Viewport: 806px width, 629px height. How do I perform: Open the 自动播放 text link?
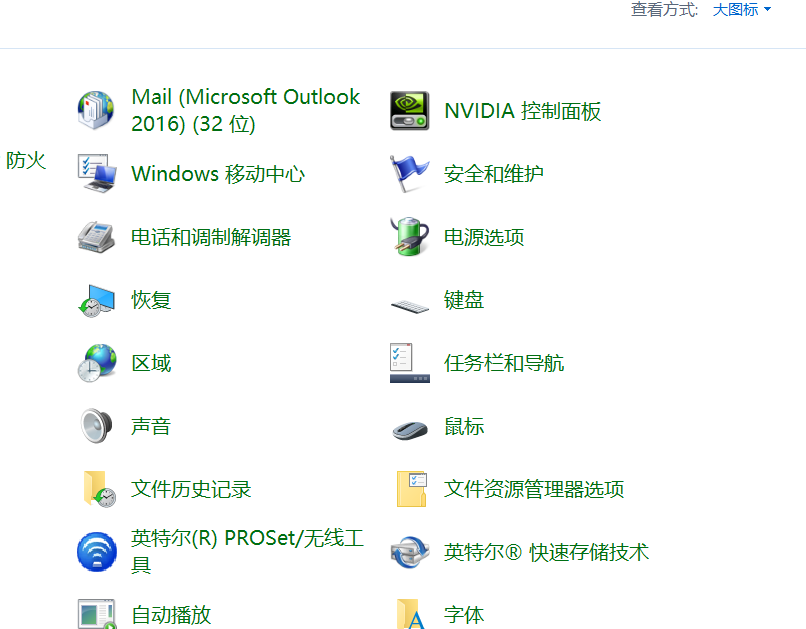click(x=171, y=615)
